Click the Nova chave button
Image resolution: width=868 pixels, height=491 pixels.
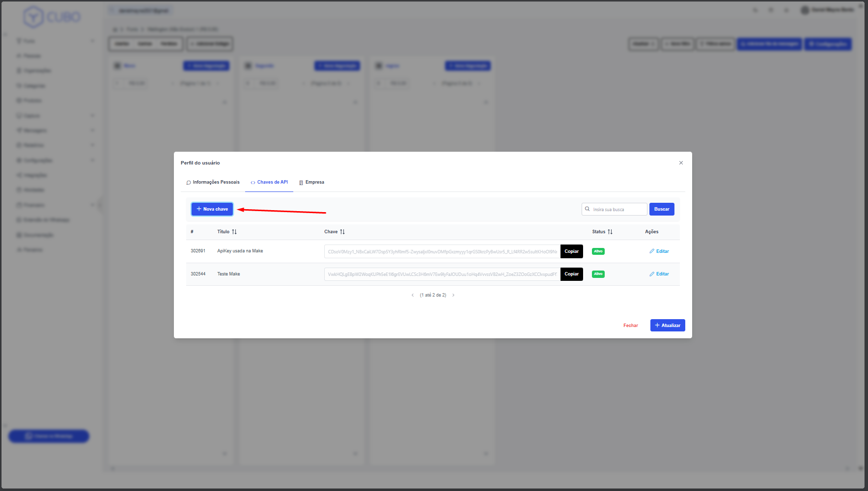click(212, 209)
